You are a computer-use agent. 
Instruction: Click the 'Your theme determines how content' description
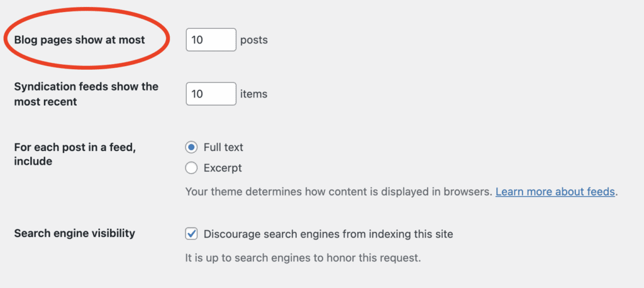click(x=339, y=192)
